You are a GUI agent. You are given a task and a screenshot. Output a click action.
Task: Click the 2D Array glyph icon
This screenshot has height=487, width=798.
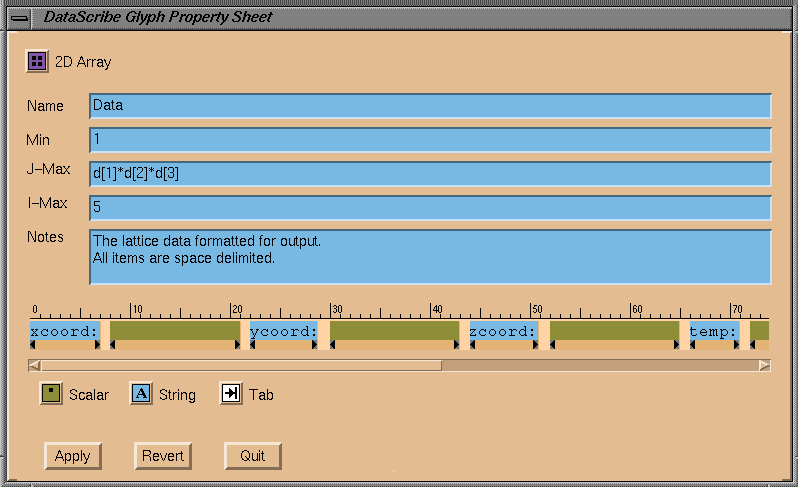click(x=37, y=62)
